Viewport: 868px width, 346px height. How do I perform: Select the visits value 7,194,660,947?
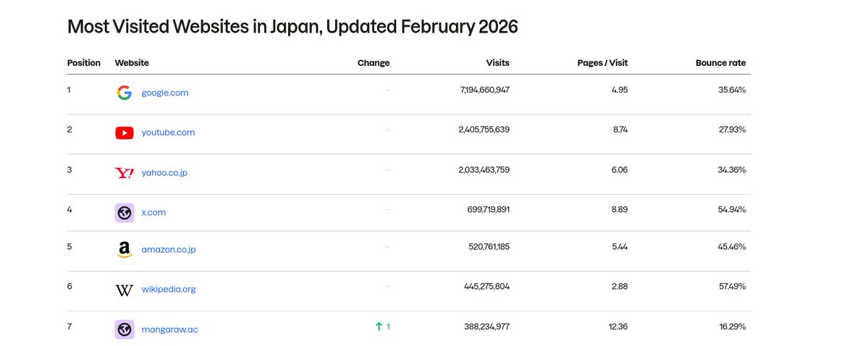pyautogui.click(x=485, y=90)
